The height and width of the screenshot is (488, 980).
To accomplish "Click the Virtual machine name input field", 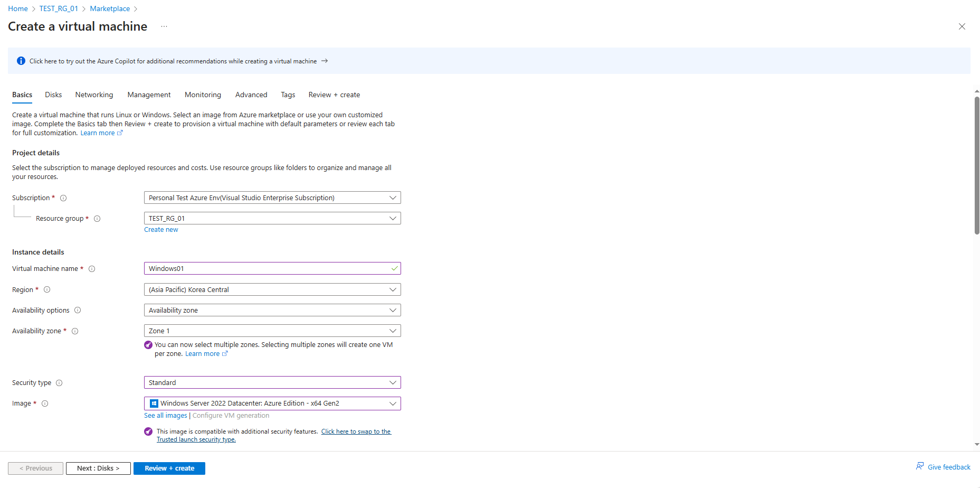I will (272, 268).
